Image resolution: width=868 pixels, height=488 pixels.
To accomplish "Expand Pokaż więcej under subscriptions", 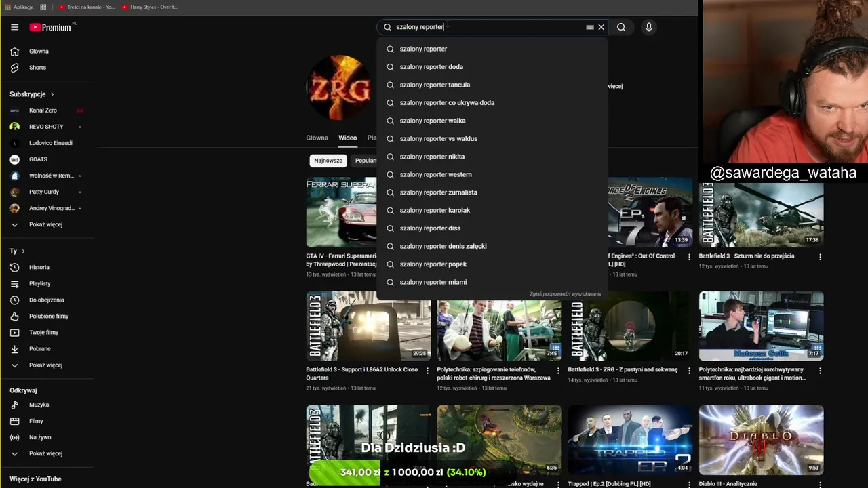I will (x=45, y=224).
